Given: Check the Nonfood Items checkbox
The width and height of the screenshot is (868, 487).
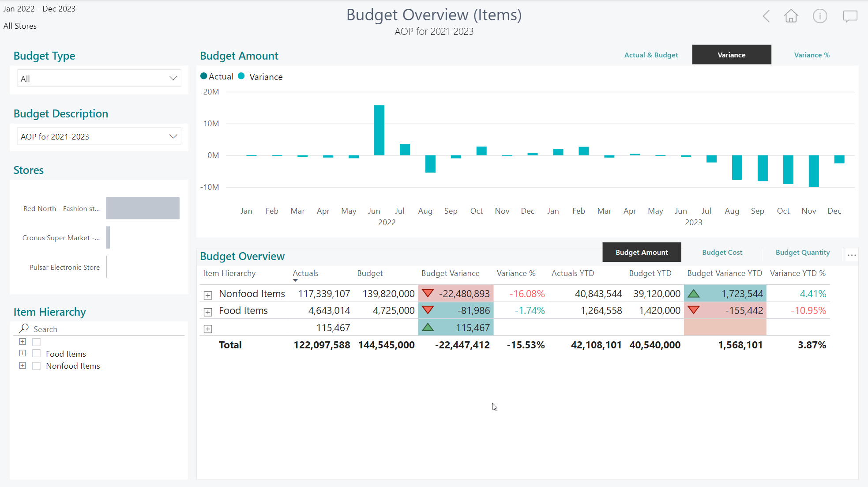Looking at the screenshot, I should [x=37, y=366].
